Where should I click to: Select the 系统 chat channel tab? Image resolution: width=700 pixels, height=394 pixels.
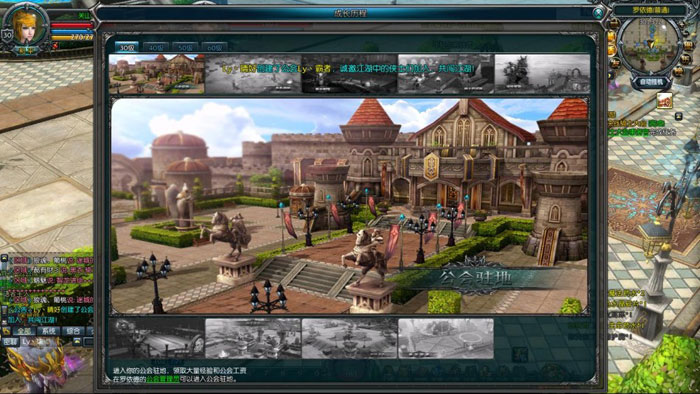[x=48, y=331]
